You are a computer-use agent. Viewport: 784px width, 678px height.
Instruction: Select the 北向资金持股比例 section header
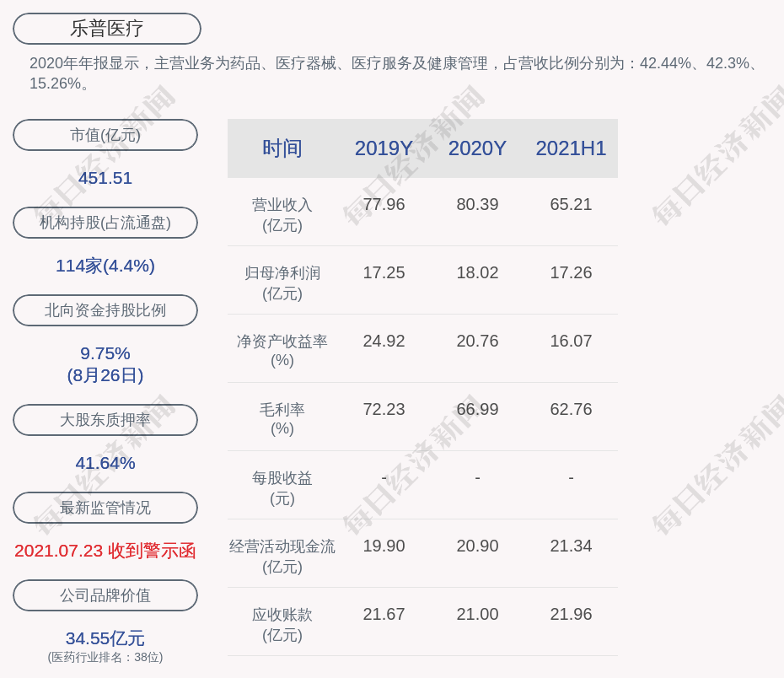105,309
